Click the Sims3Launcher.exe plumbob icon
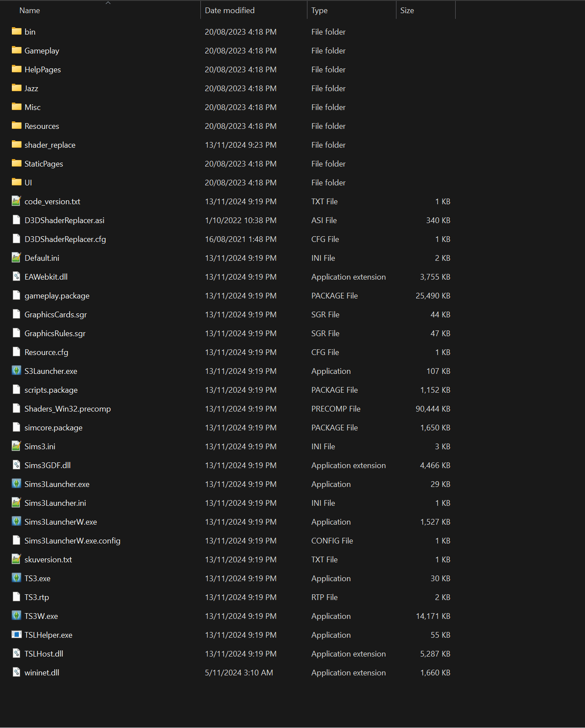 click(17, 484)
